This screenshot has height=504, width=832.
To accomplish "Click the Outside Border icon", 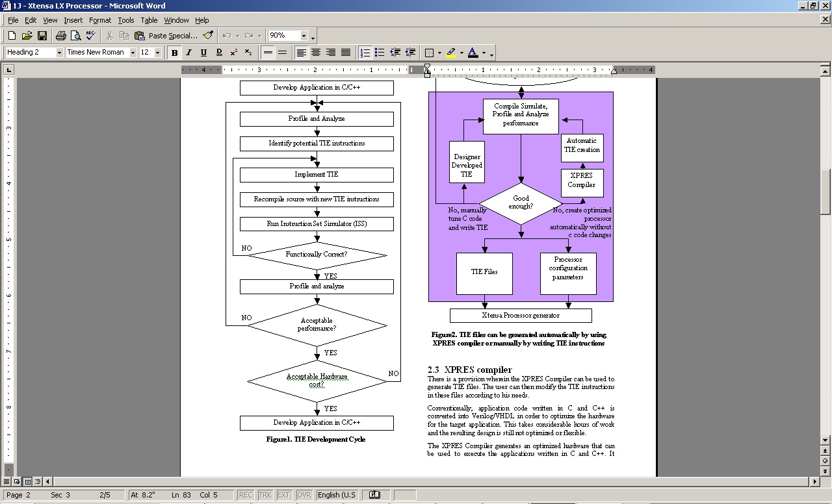I will click(429, 53).
